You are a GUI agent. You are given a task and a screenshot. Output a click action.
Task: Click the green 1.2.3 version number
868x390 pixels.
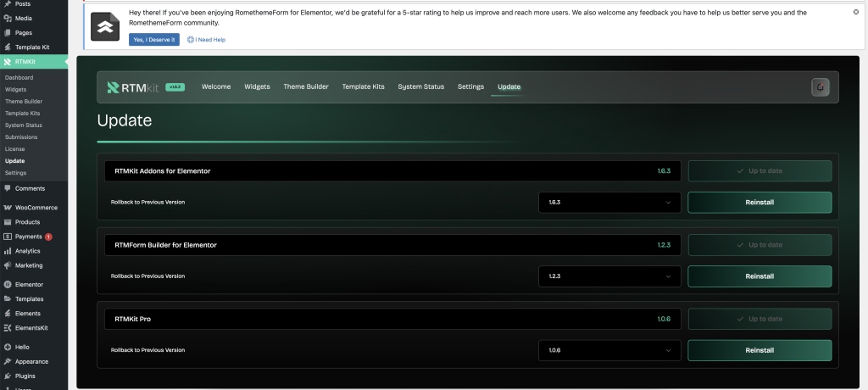click(665, 245)
